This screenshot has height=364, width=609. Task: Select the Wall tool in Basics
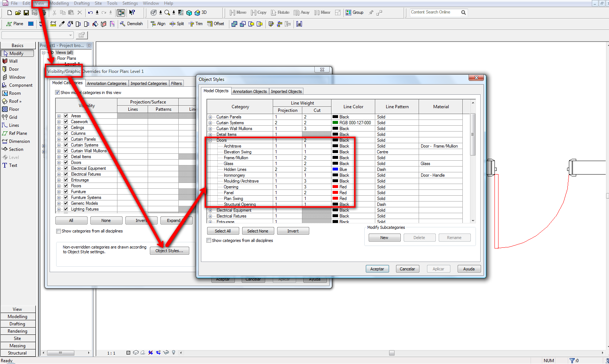[x=13, y=61]
